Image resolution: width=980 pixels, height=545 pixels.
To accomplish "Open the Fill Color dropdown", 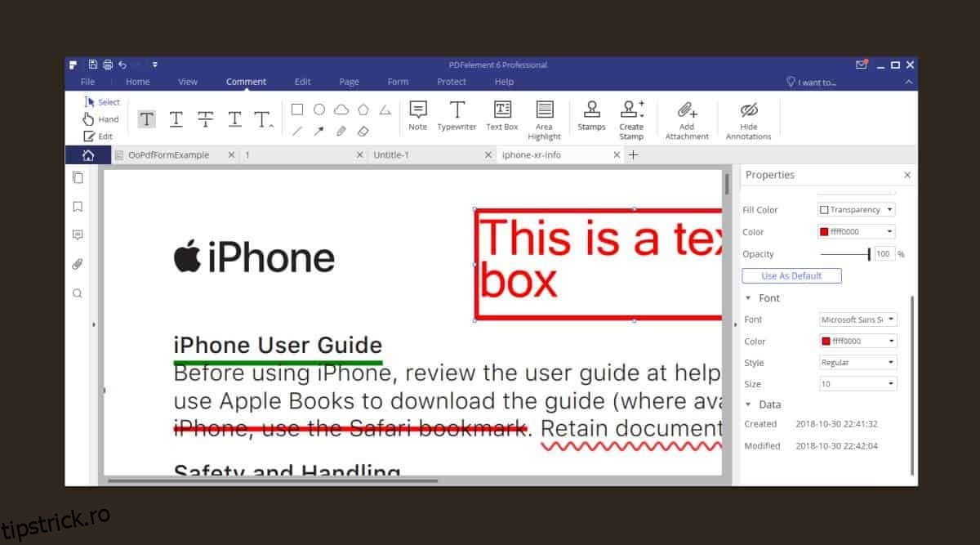I will tap(857, 210).
